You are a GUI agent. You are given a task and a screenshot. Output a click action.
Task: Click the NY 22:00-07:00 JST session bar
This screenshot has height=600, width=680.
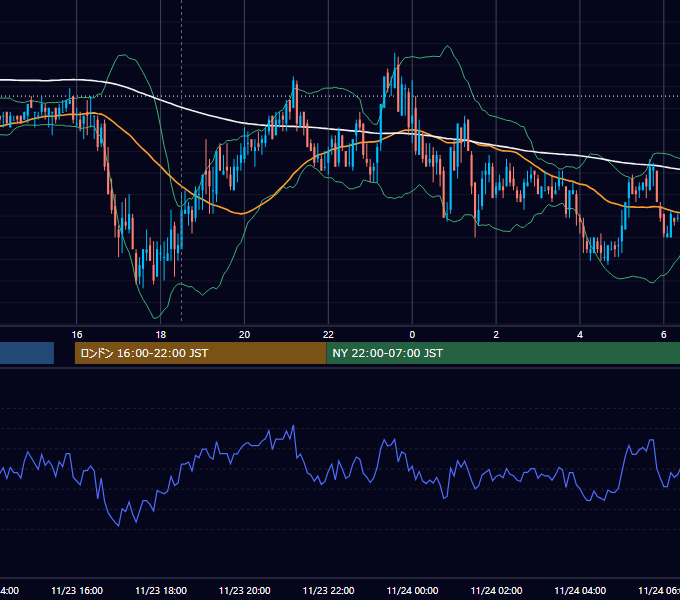pos(503,353)
